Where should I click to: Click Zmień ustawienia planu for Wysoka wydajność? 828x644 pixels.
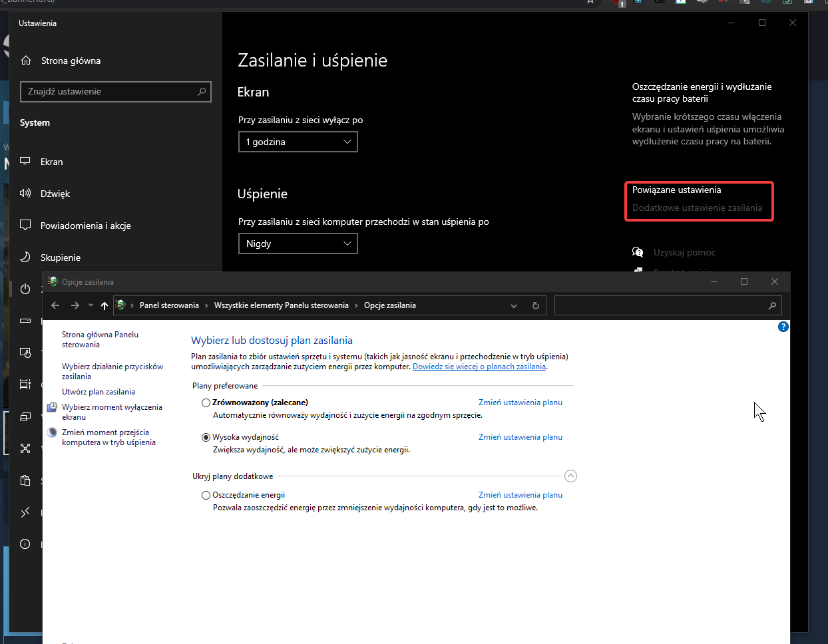pyautogui.click(x=520, y=437)
